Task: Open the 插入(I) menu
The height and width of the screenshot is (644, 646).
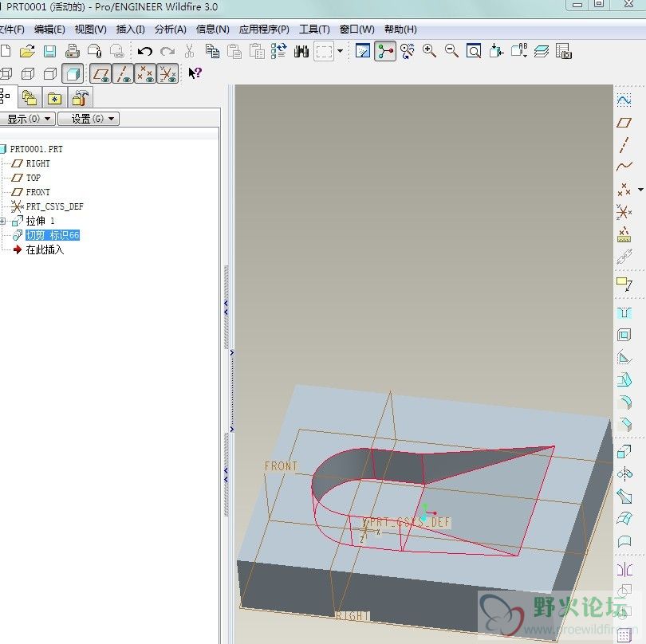Action: (x=130, y=29)
